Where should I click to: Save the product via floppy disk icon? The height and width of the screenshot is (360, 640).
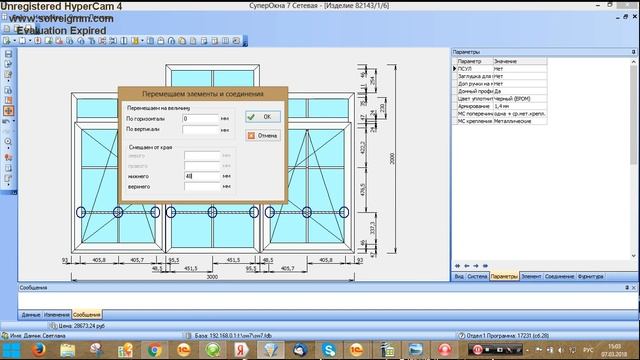8,54
